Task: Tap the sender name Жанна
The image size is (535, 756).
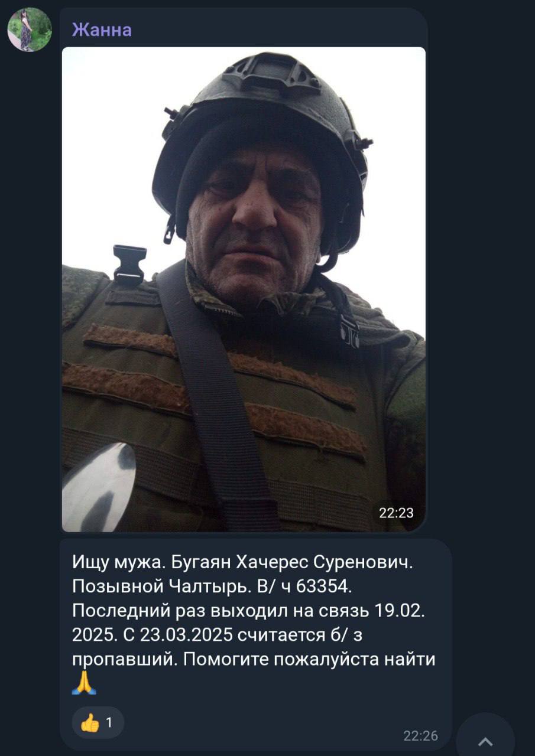Action: pyautogui.click(x=102, y=30)
